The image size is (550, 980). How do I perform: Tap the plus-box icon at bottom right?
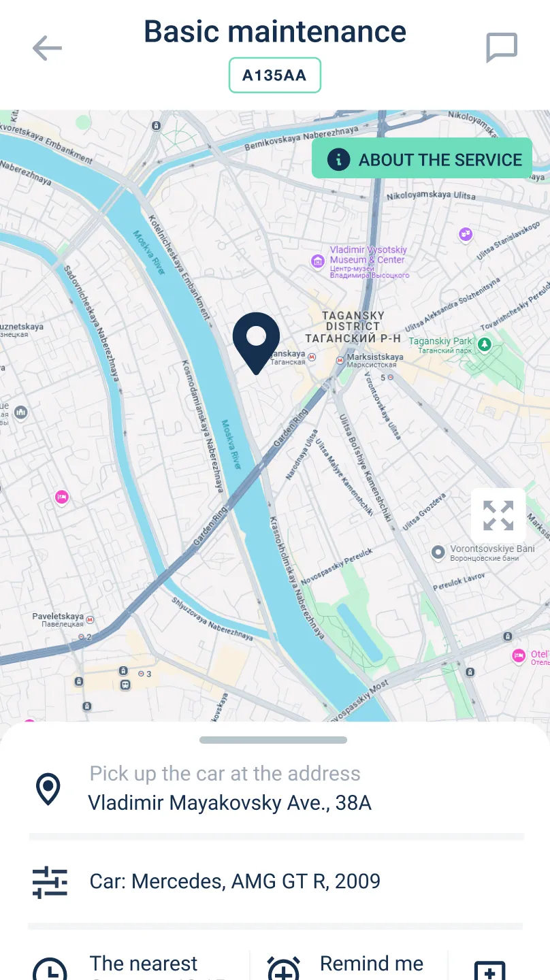pyautogui.click(x=489, y=970)
